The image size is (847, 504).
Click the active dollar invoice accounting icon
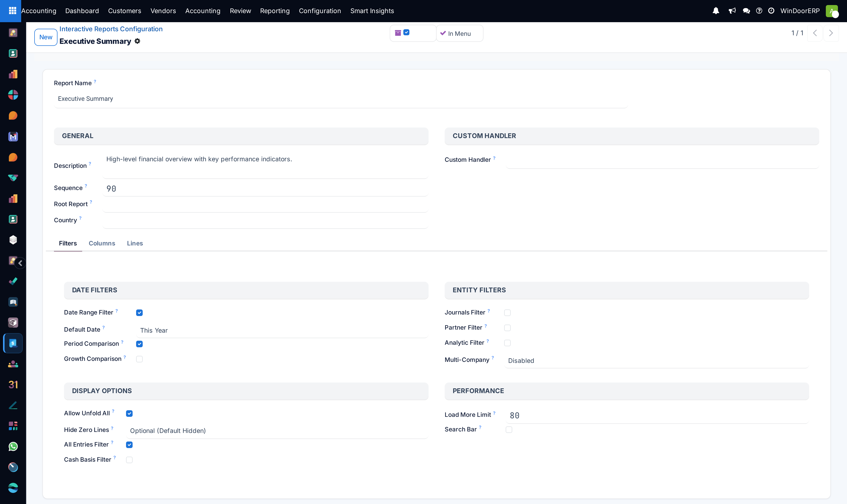[x=13, y=343]
